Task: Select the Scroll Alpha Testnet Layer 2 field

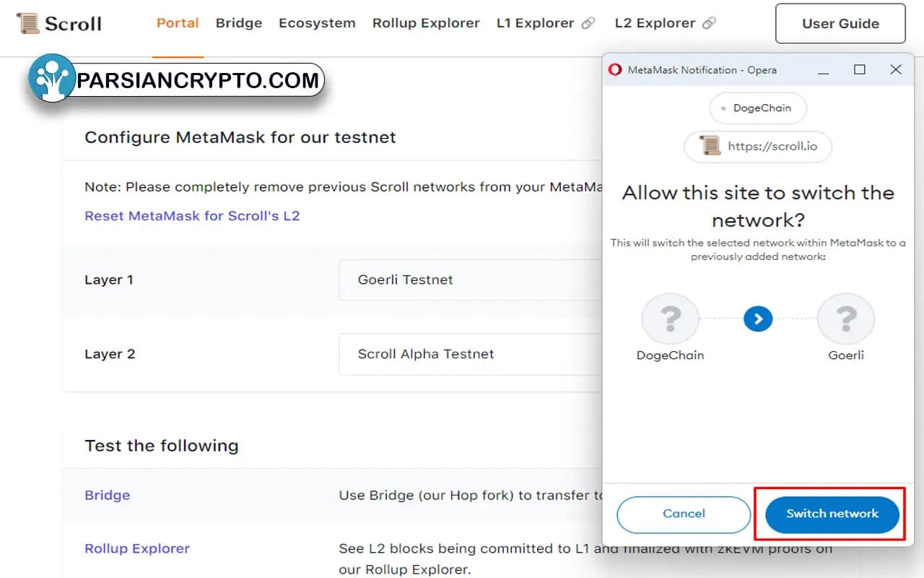Action: tap(470, 354)
